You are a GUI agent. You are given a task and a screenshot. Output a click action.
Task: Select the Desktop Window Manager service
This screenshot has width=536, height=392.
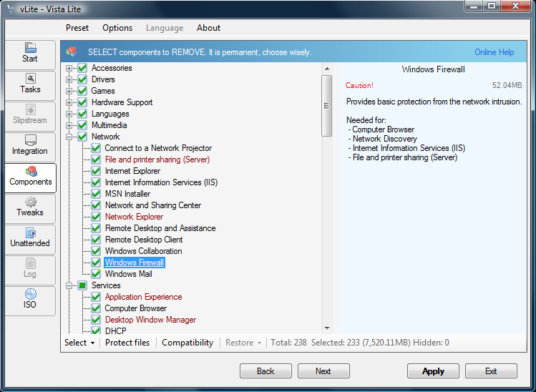(x=150, y=320)
